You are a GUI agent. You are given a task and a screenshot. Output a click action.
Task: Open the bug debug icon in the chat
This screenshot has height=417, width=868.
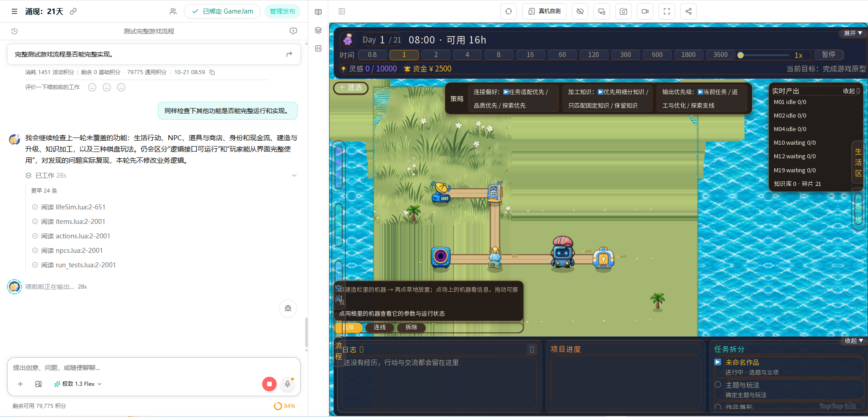coord(288,308)
